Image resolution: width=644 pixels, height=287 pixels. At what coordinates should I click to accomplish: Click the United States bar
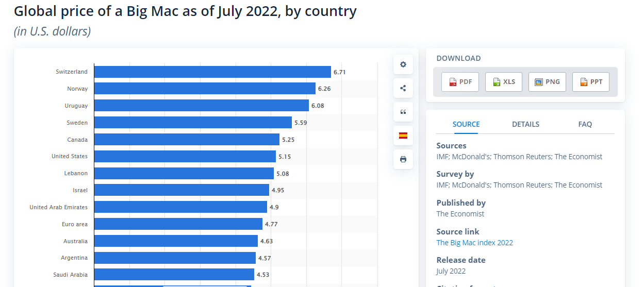tap(185, 156)
